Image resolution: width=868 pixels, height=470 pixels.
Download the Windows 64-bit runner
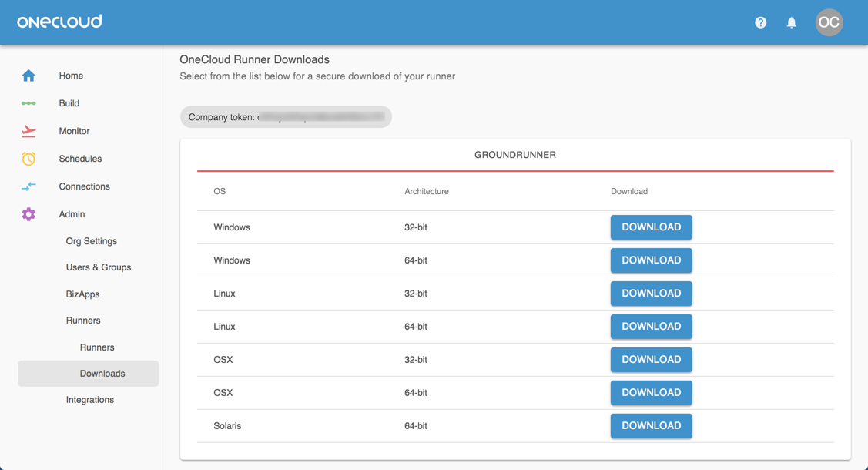(x=651, y=260)
